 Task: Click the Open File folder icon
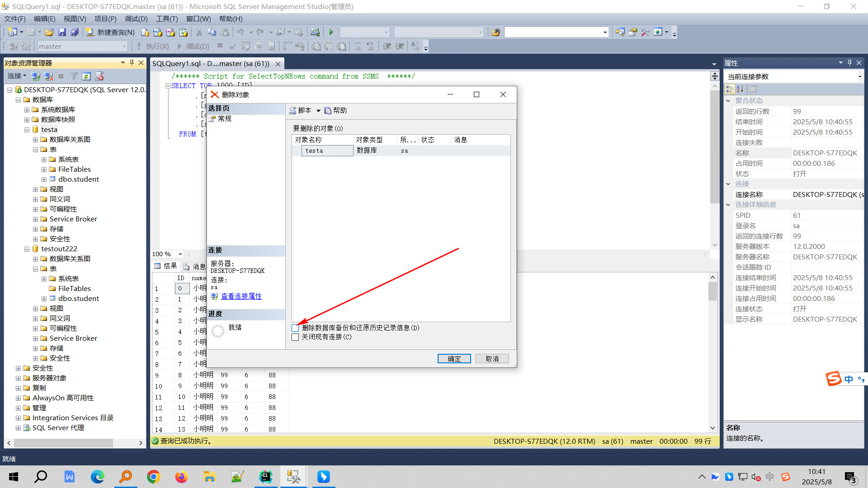click(x=49, y=32)
